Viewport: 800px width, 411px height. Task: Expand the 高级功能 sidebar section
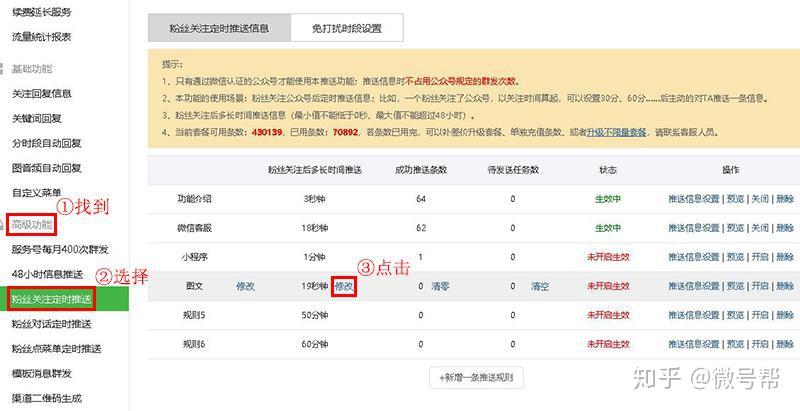(x=32, y=224)
